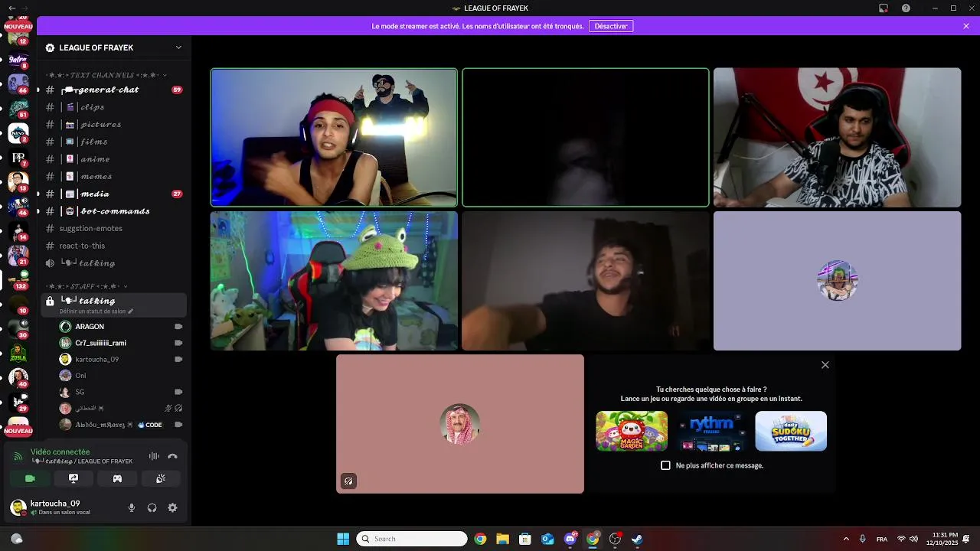Open the ZOSLA server icon

pos(18,353)
